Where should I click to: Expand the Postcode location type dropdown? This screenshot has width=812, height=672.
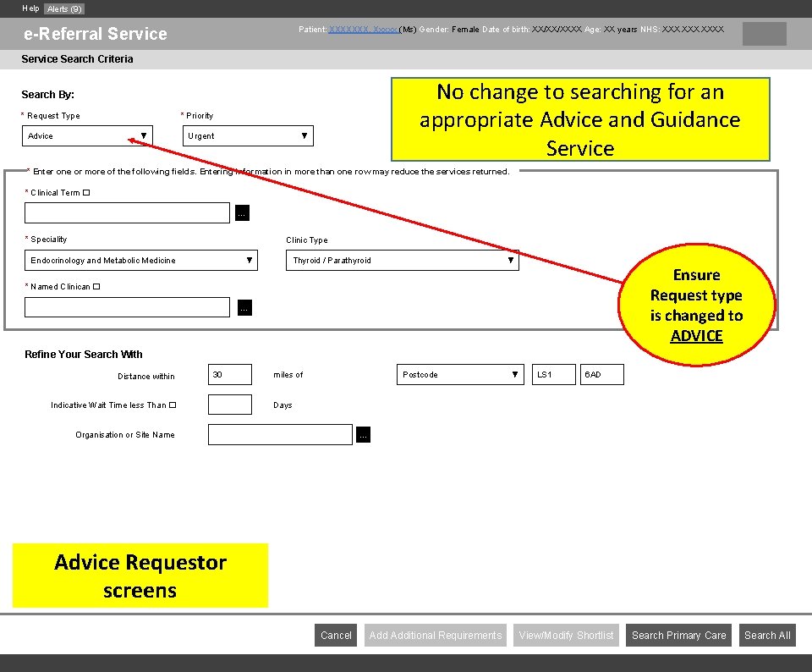click(460, 375)
